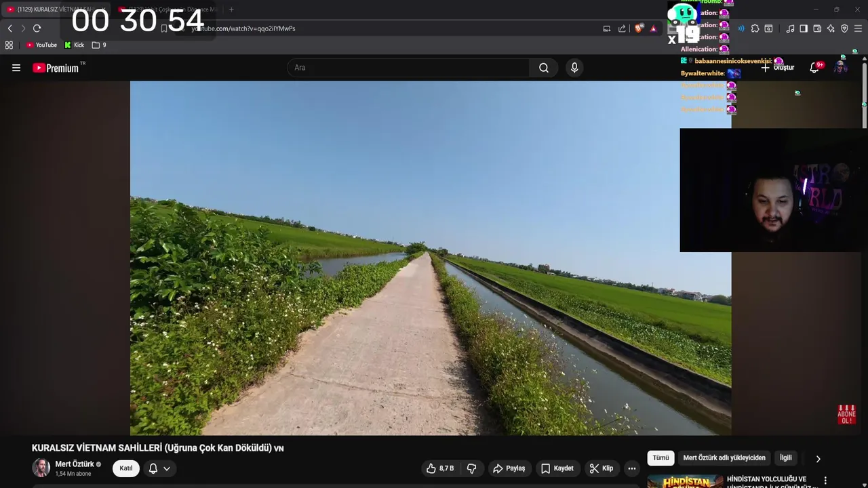Dislike the video

pyautogui.click(x=471, y=468)
